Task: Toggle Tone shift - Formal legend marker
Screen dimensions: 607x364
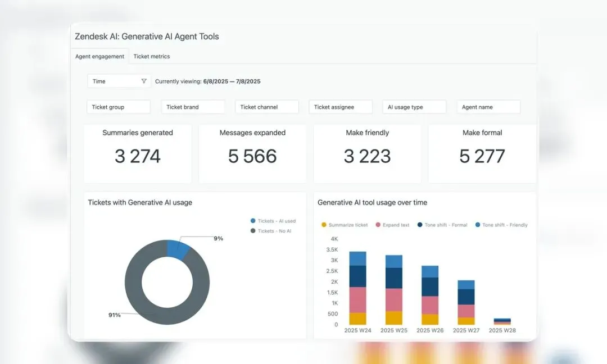Action: (x=420, y=225)
